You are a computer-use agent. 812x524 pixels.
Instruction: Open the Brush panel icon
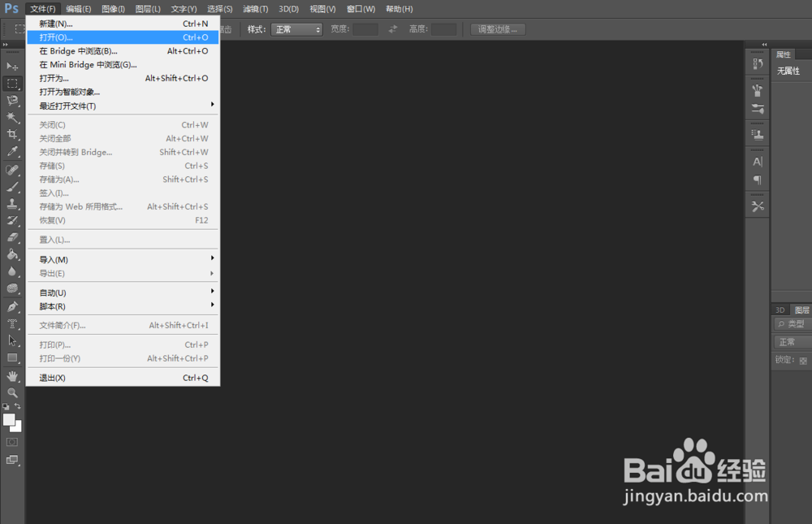758,90
